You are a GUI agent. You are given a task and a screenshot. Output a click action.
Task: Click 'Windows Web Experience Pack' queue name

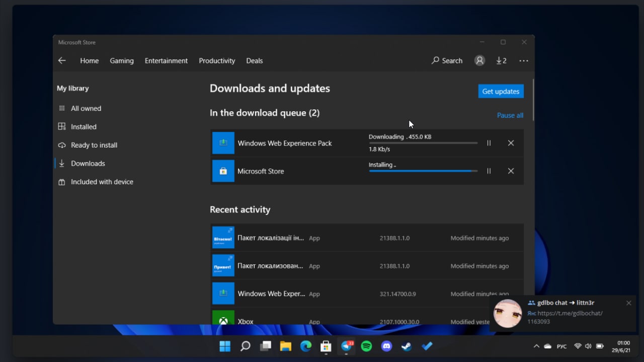point(285,143)
